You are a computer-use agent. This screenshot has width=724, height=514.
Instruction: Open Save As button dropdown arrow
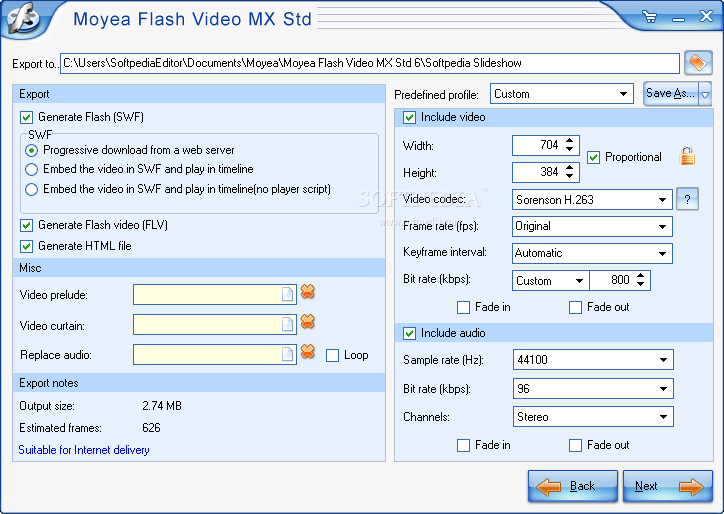coord(705,94)
